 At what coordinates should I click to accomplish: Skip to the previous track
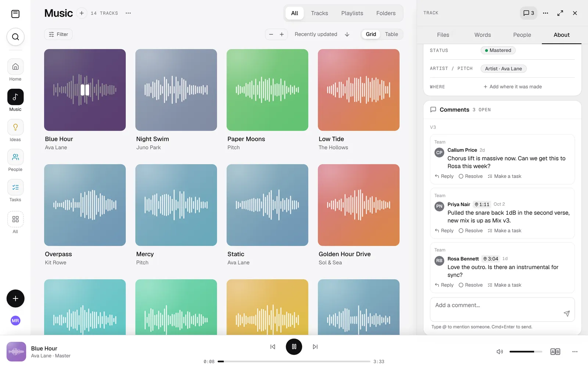[273, 347]
